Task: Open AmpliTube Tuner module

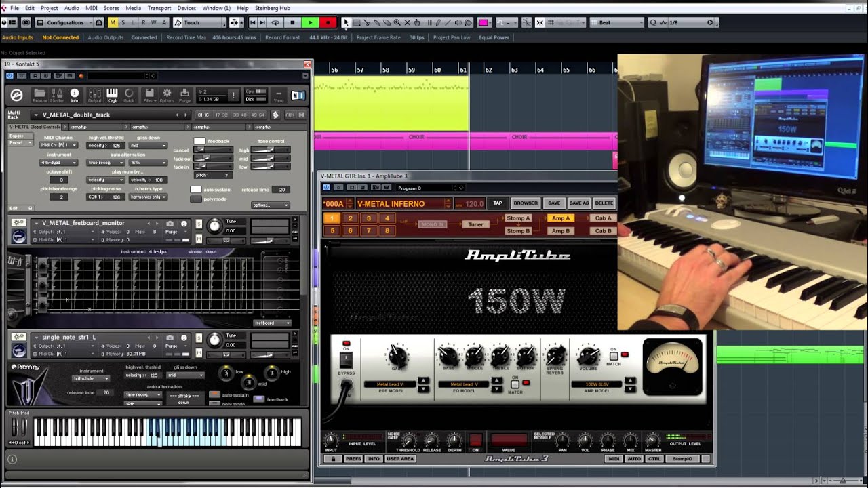Action: click(x=476, y=224)
